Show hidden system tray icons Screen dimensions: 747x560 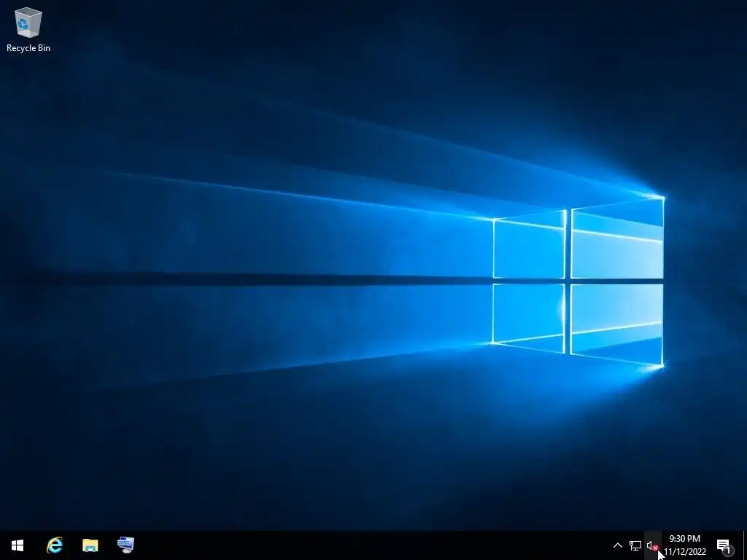click(617, 545)
